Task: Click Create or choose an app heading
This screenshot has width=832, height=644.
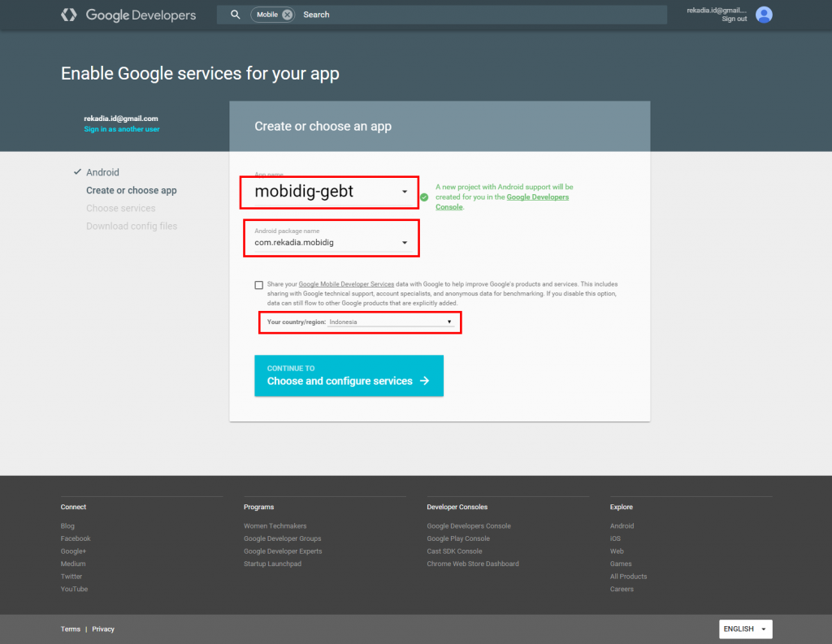Action: pos(323,126)
